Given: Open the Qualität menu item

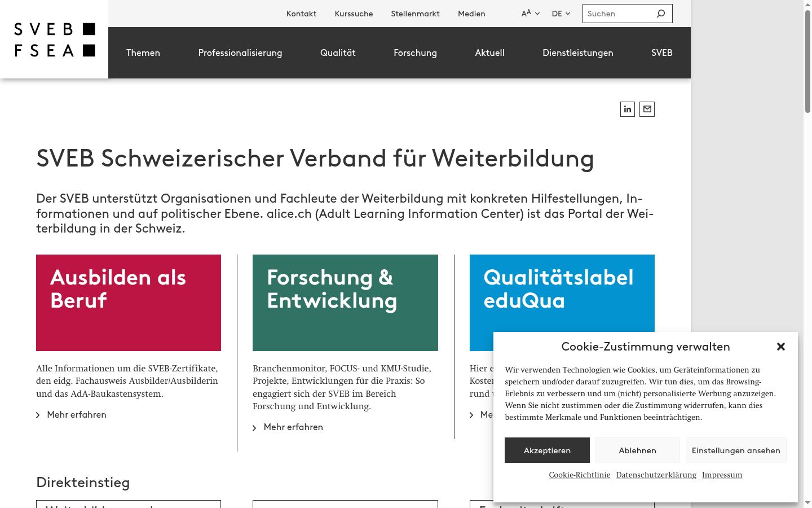Looking at the screenshot, I should point(338,52).
